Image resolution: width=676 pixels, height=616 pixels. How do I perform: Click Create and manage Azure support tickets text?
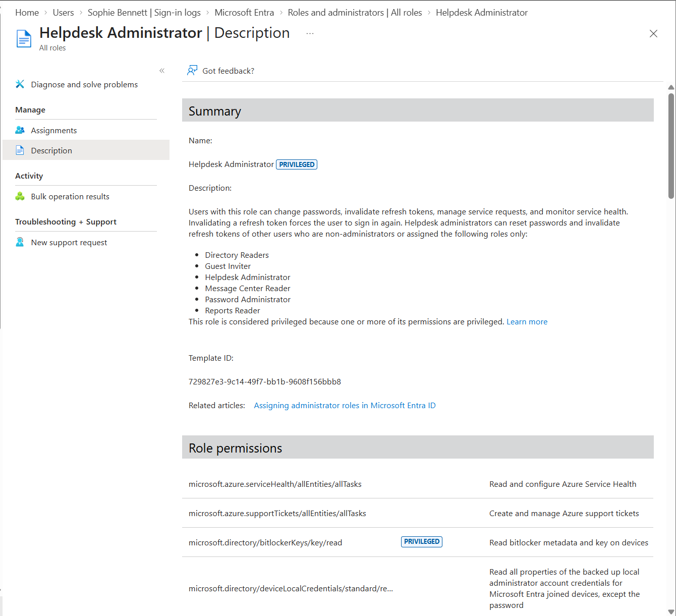tap(564, 513)
